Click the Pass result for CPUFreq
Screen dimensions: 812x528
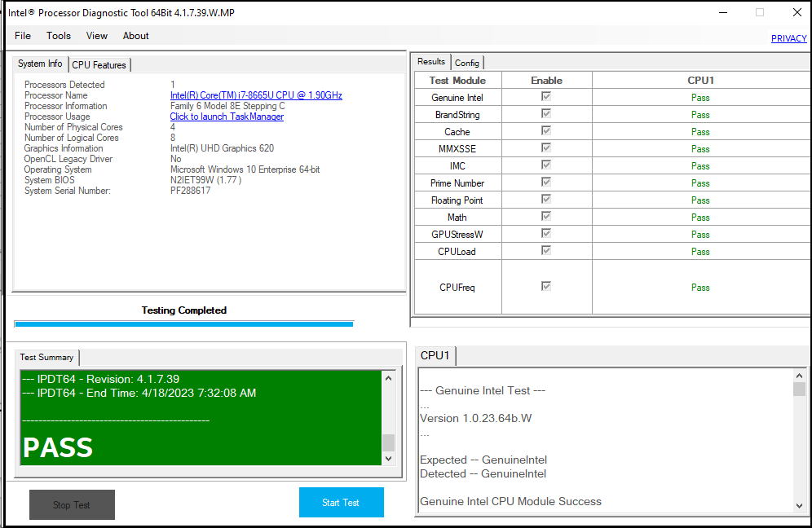(700, 287)
